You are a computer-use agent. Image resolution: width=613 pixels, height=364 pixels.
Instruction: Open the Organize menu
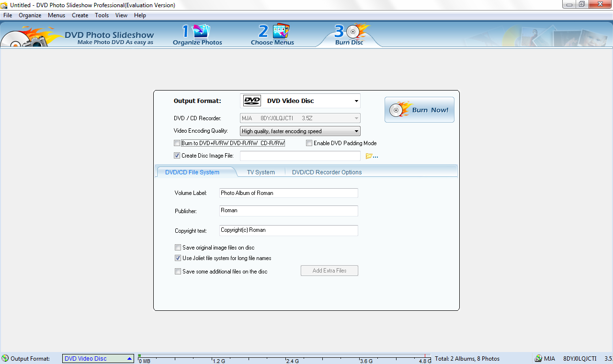30,15
